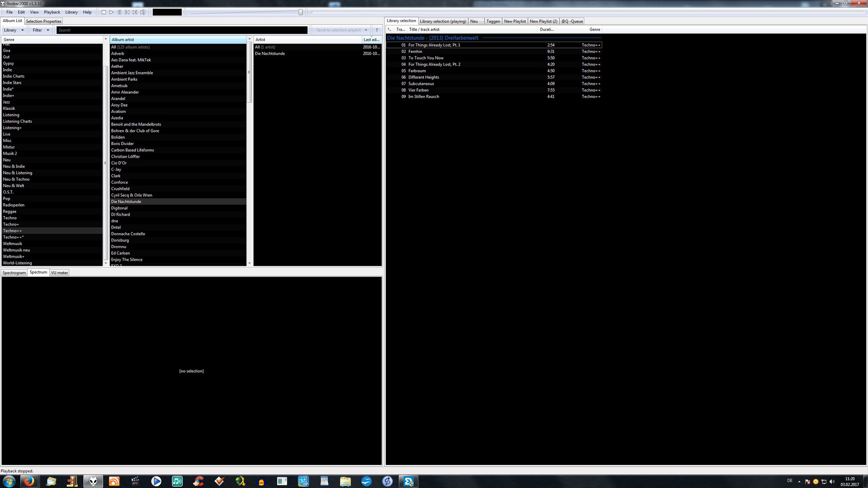The width and height of the screenshot is (868, 488).
Task: Switch to the Selection Properties tab
Action: [43, 21]
